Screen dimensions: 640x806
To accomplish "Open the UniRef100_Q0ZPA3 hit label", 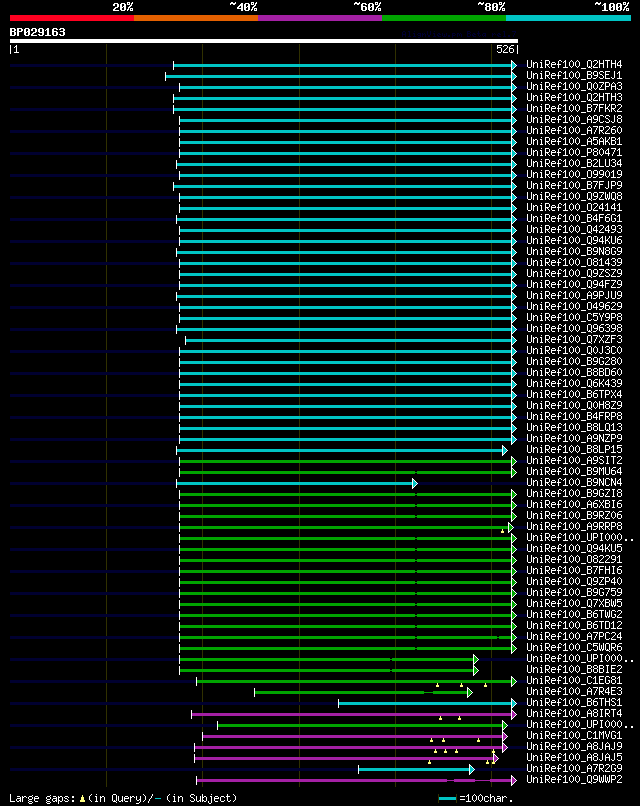I will 574,86.
